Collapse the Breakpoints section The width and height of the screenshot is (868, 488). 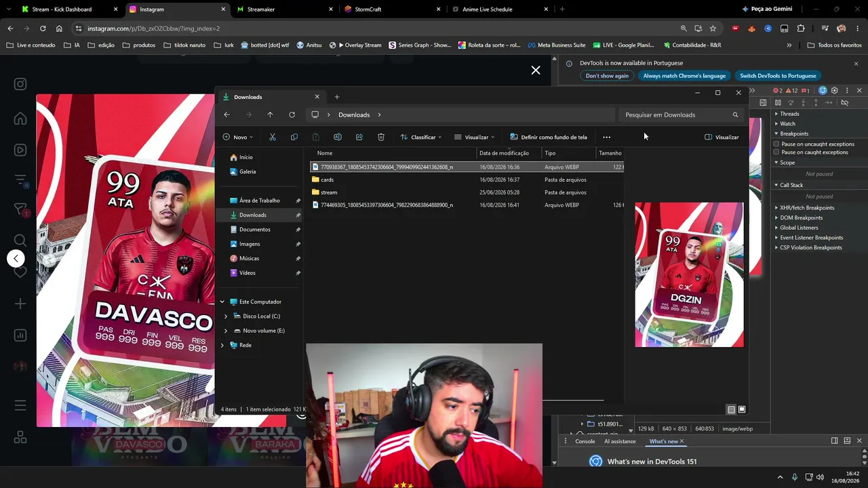coord(794,134)
